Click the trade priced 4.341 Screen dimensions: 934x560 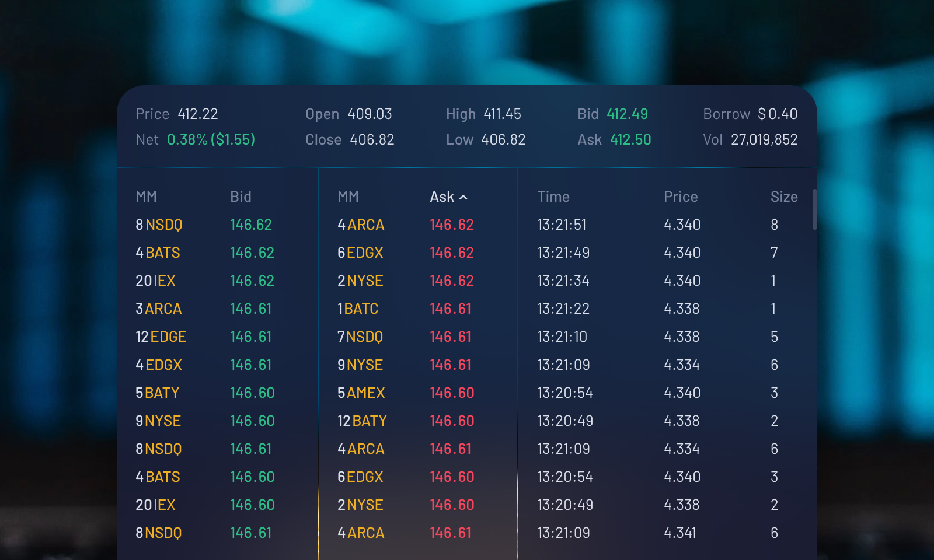tap(665, 533)
